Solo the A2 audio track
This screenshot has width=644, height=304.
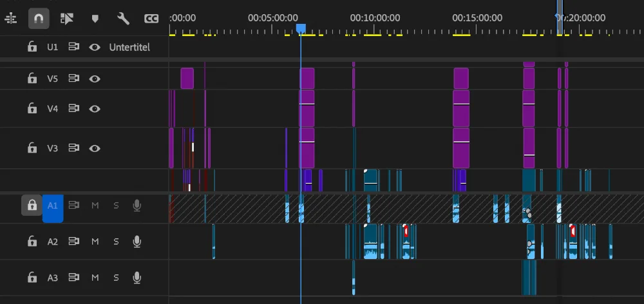point(116,242)
